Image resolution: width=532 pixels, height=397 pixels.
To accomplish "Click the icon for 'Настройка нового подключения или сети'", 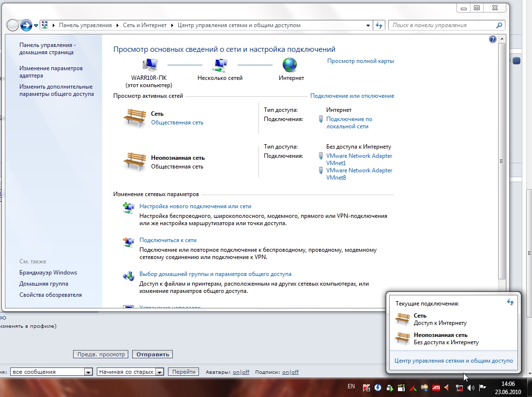I will tap(129, 208).
